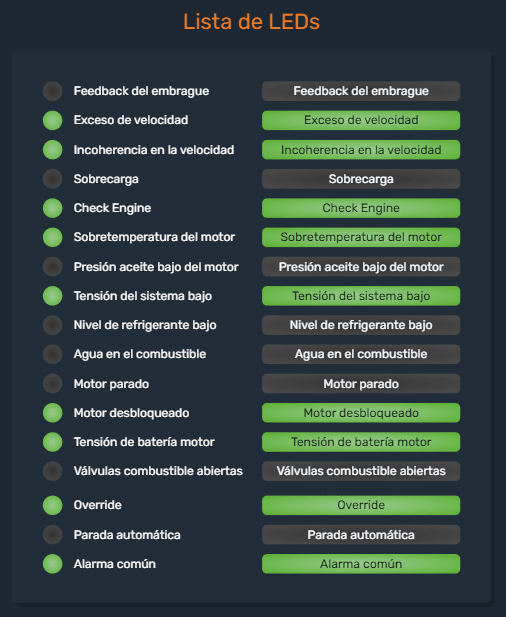Image resolution: width=506 pixels, height=617 pixels.
Task: Click the green Exceso de velocidad LED
Action: 52,120
